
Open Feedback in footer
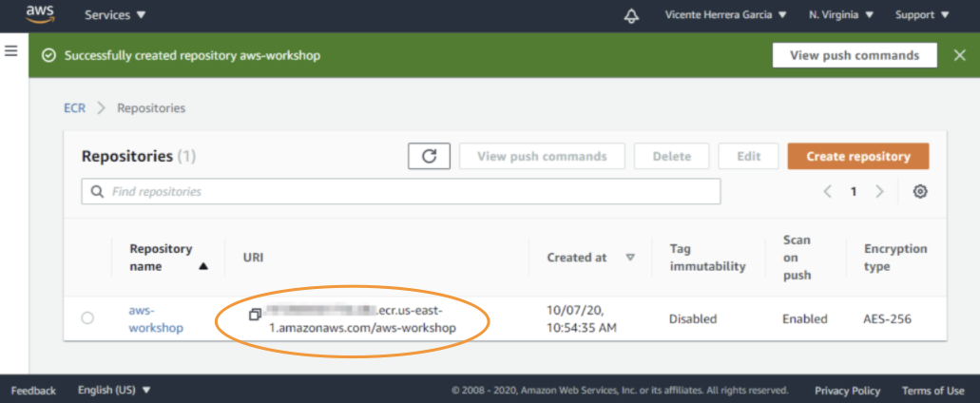point(33,391)
